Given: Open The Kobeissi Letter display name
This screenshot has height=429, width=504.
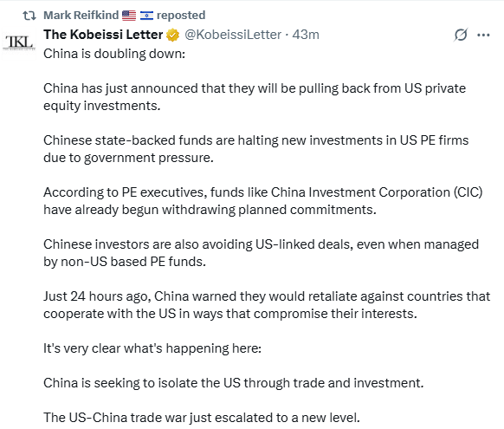Looking at the screenshot, I should 103,35.
